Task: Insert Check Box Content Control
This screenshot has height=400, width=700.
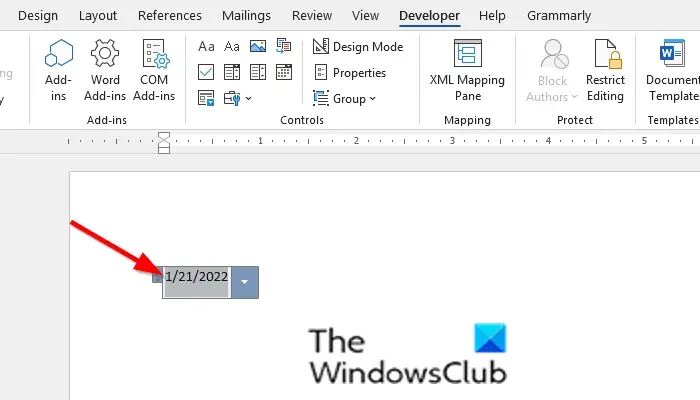Action: click(x=206, y=72)
